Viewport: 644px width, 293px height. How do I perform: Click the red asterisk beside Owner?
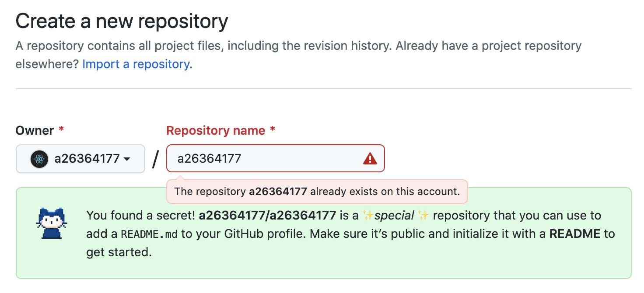[x=61, y=130]
